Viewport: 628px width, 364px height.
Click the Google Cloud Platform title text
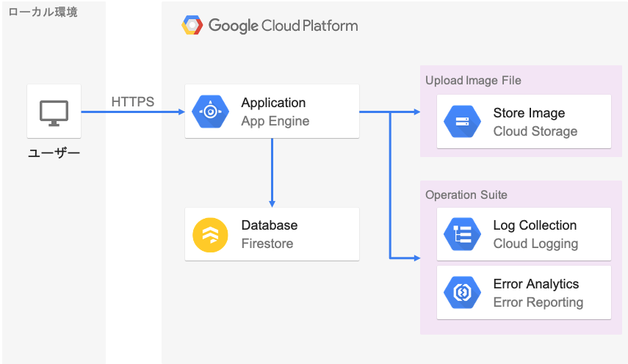pos(284,26)
